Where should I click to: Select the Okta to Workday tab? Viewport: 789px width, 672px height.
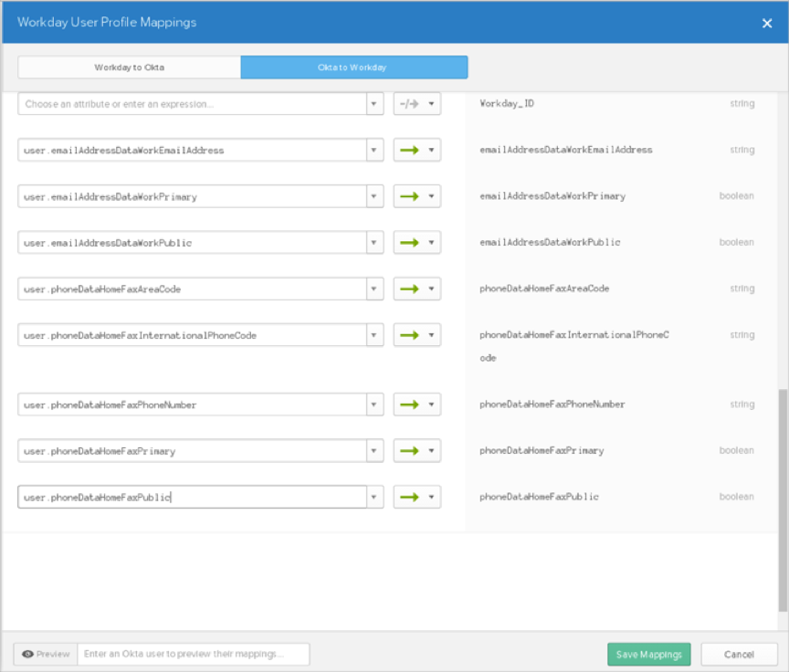[354, 68]
